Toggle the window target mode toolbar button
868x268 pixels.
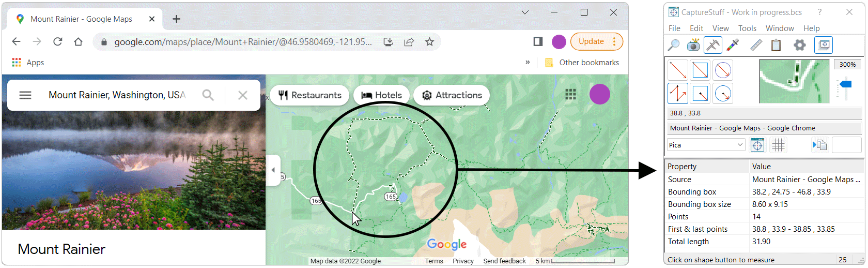tap(824, 45)
